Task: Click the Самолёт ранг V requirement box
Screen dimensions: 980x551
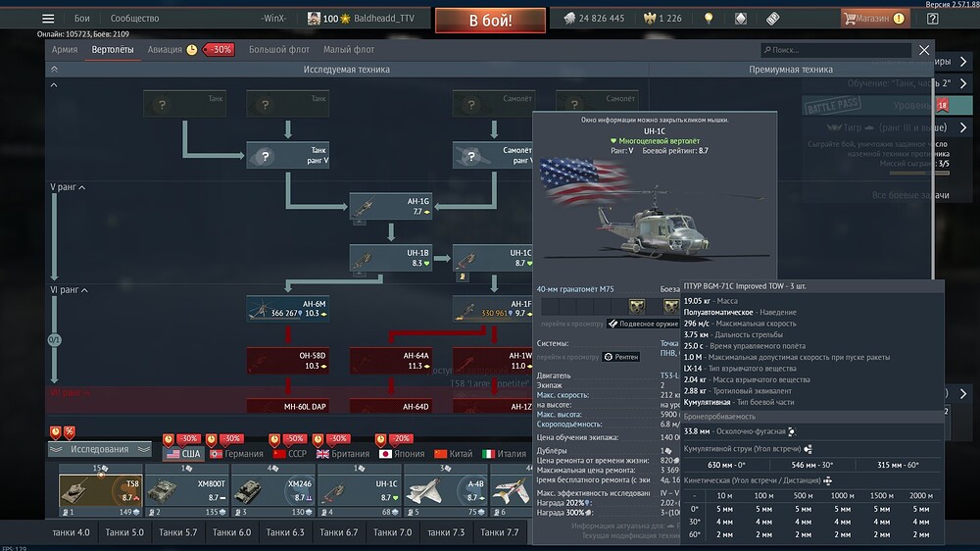Action: coord(493,155)
